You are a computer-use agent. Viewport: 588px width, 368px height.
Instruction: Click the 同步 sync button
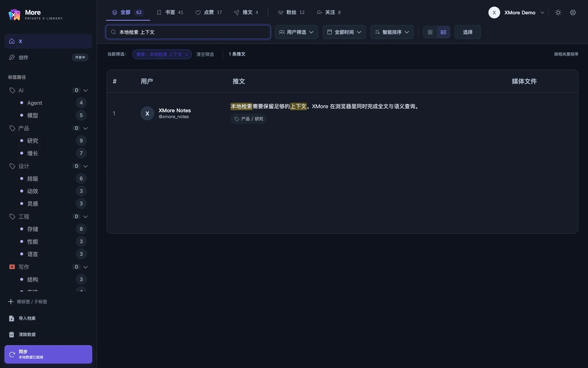point(48,354)
